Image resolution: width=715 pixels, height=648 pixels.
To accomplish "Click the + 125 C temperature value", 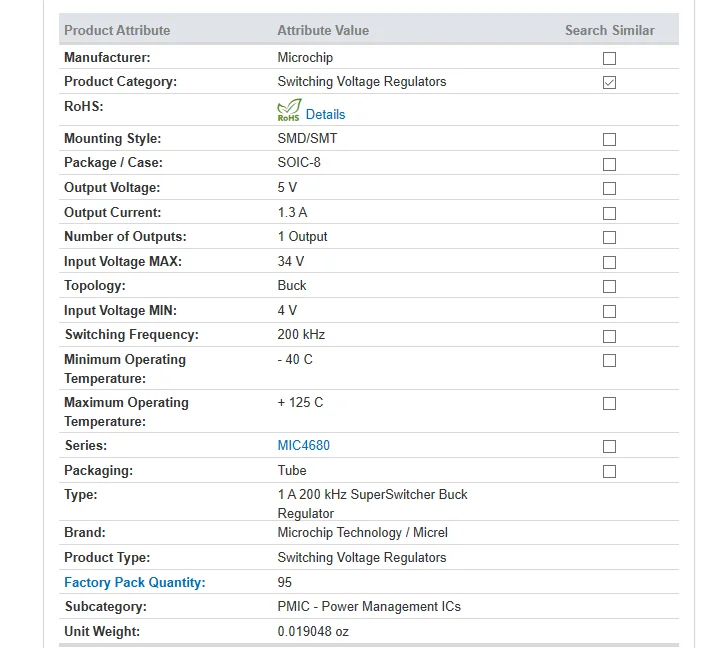I will [x=300, y=403].
